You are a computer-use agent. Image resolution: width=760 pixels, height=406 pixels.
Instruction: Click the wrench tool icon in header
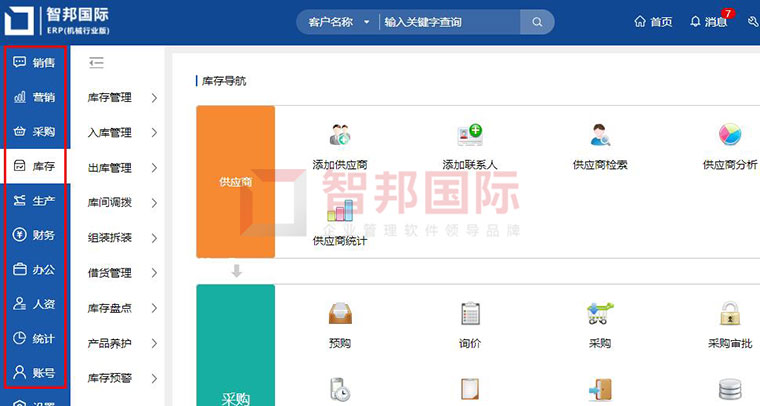coord(754,21)
